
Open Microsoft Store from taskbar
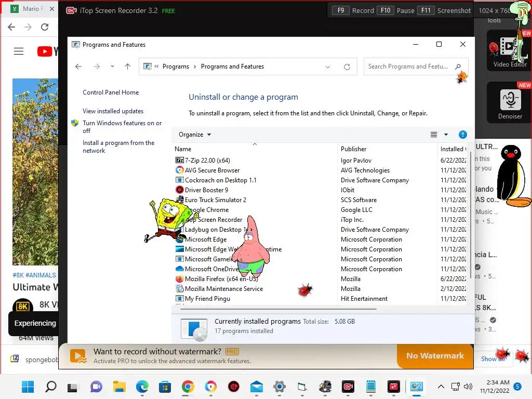tap(165, 387)
